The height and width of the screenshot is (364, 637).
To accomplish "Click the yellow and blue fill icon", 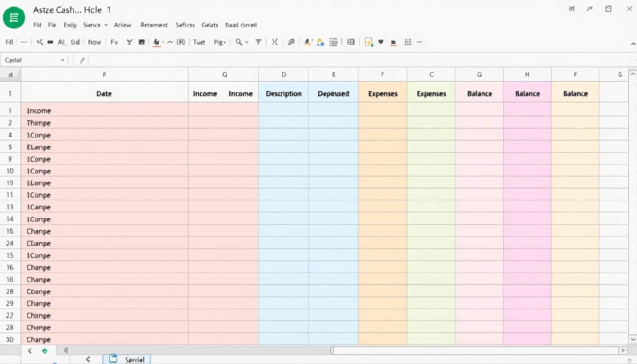I will [x=320, y=42].
